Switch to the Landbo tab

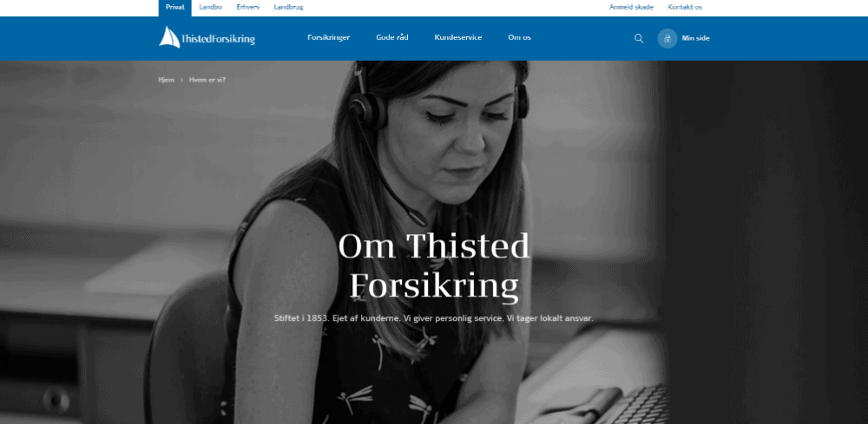click(x=210, y=7)
